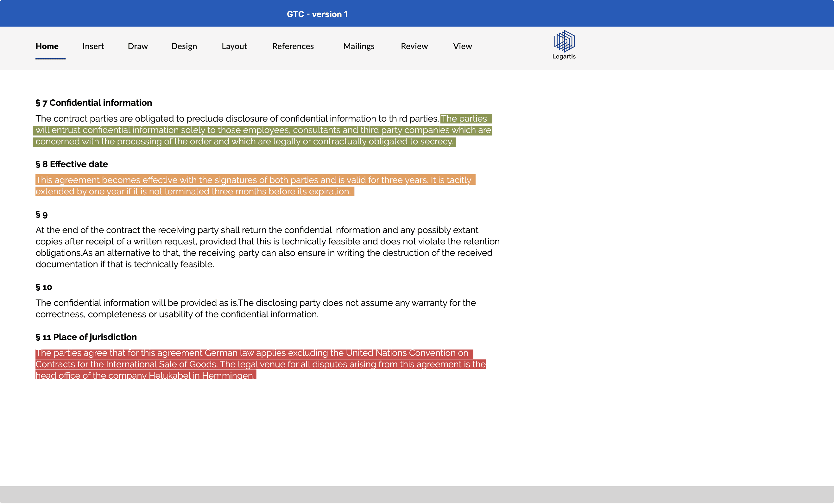834x504 pixels.
Task: Click the gray bar at bottom
Action: tap(417, 495)
